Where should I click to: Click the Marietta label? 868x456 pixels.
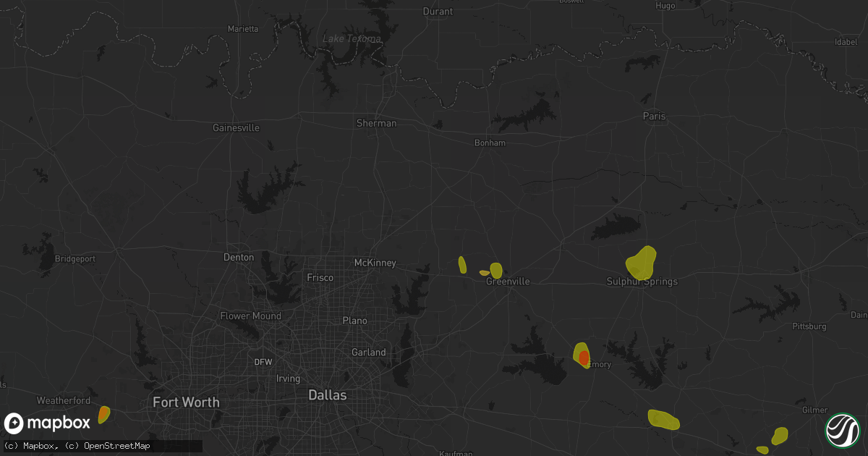[x=243, y=29]
